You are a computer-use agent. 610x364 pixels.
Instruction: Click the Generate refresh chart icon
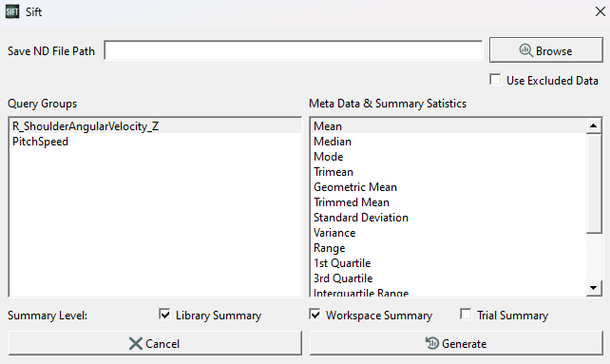click(431, 343)
